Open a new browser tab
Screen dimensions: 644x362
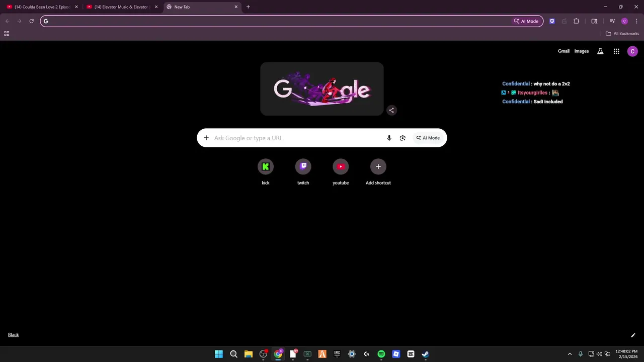click(248, 7)
